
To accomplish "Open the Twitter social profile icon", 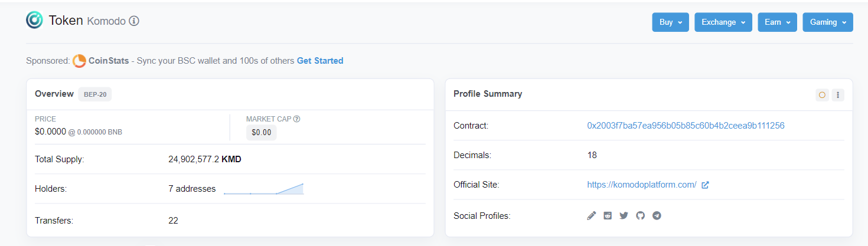I will pyautogui.click(x=624, y=216).
